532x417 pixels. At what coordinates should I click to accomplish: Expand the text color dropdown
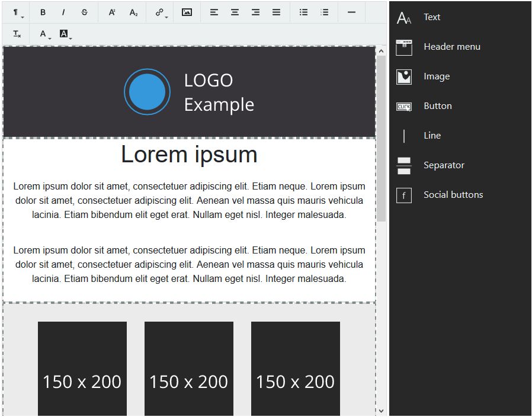(44, 34)
